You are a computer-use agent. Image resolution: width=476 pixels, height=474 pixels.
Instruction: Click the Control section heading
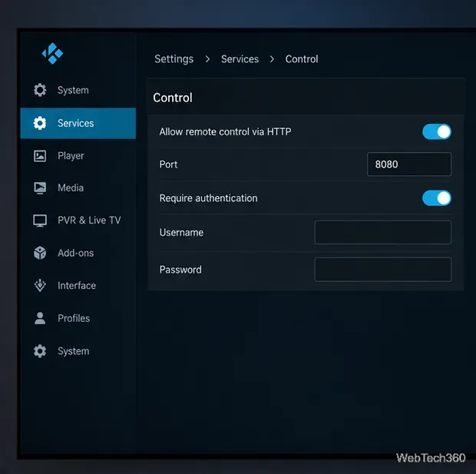pos(173,98)
